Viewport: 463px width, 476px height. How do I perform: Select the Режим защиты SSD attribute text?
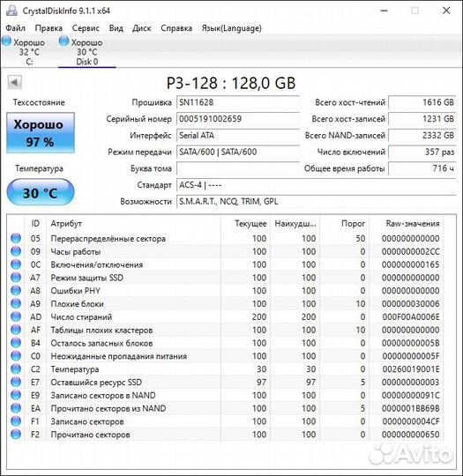click(x=87, y=278)
